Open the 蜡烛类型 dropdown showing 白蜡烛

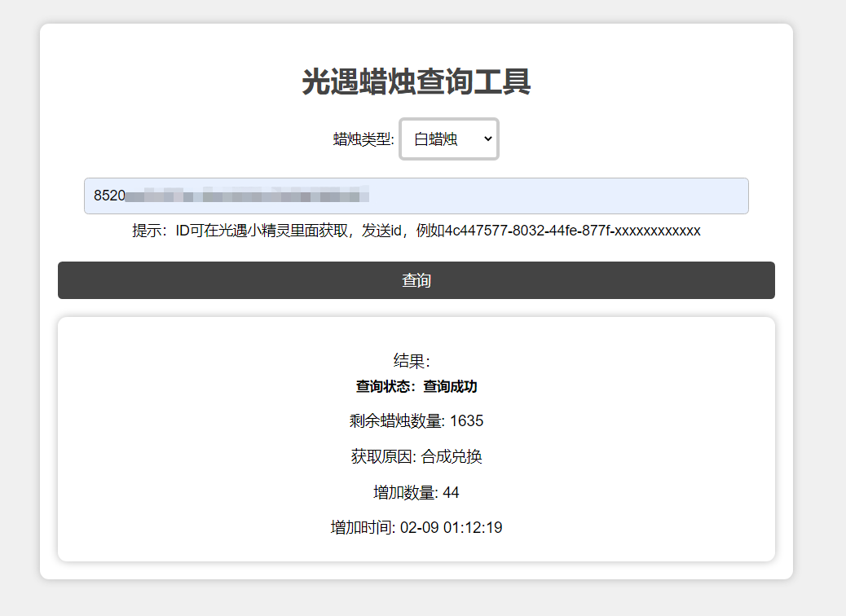449,139
